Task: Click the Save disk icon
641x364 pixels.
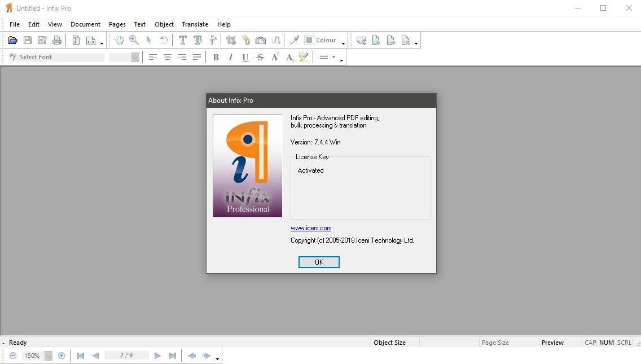Action: point(28,40)
